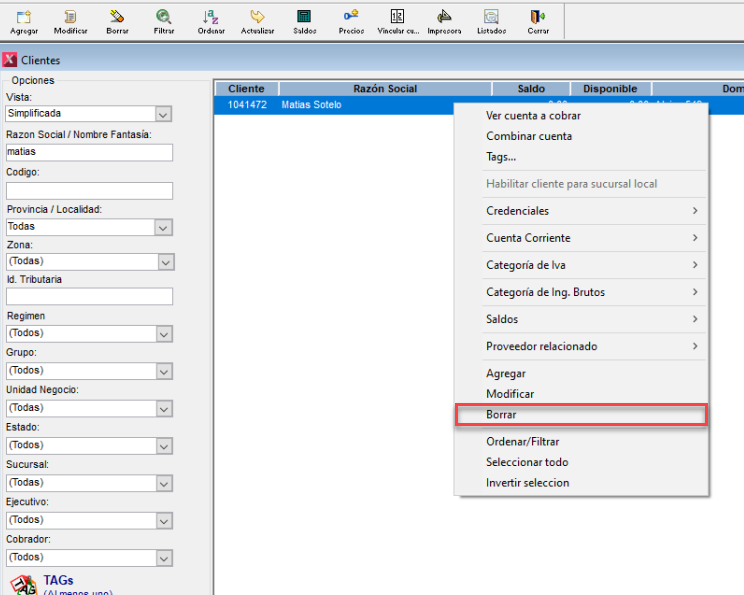Open the TAGs link in options panel

coord(58,580)
